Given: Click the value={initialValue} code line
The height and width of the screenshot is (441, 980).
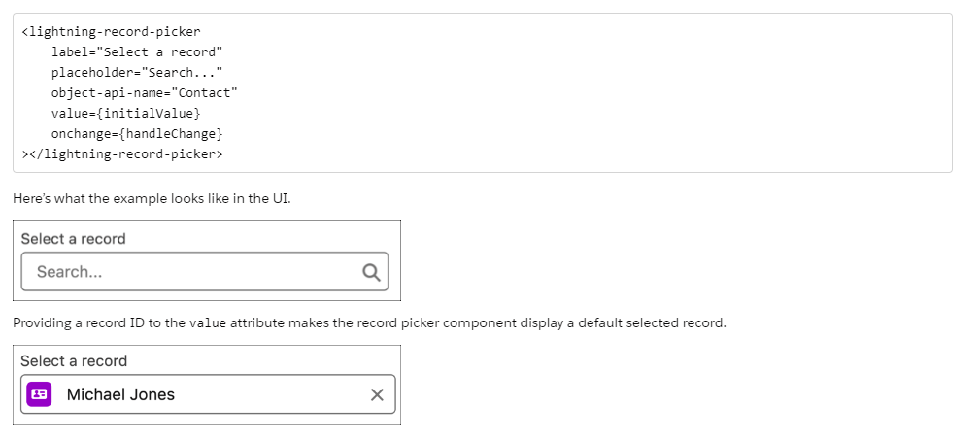Looking at the screenshot, I should 126,113.
